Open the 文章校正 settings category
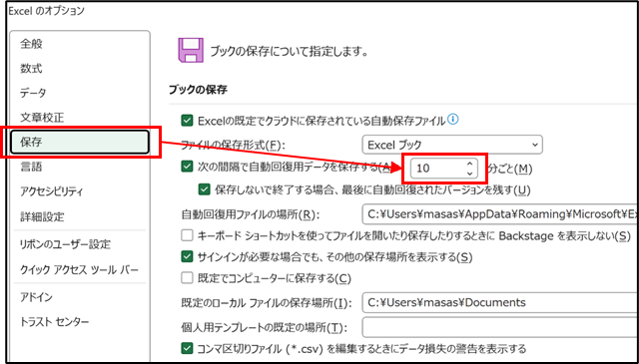 42,118
